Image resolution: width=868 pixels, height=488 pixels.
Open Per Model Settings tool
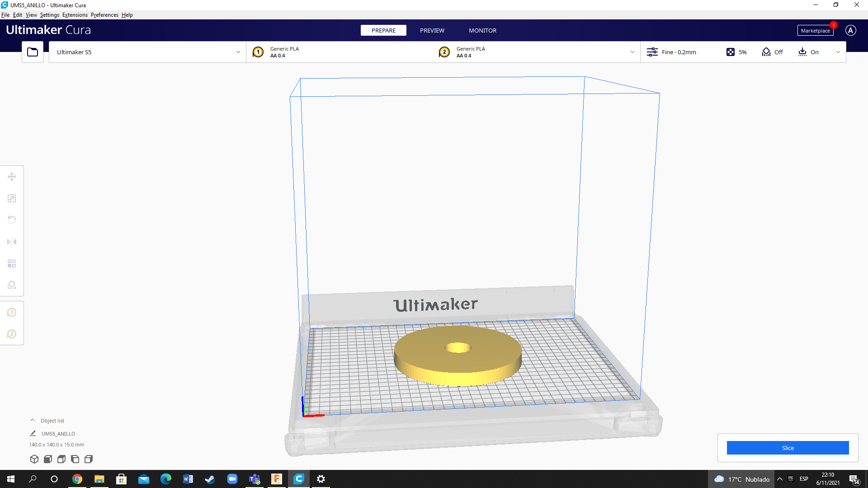tap(12, 263)
